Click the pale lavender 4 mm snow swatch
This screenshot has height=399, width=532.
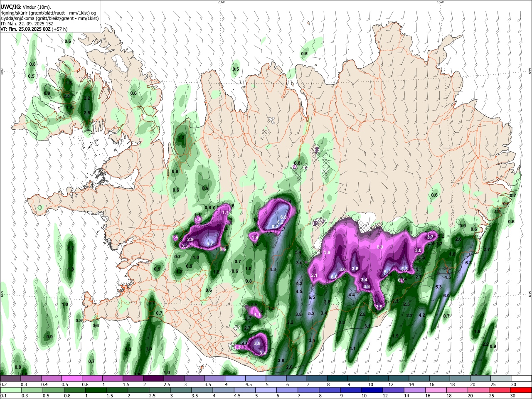235,379
